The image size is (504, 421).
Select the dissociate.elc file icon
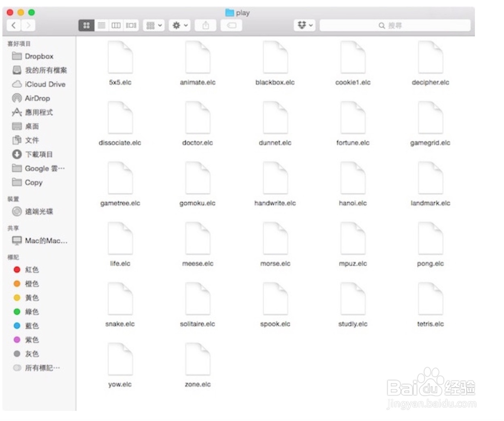click(120, 117)
